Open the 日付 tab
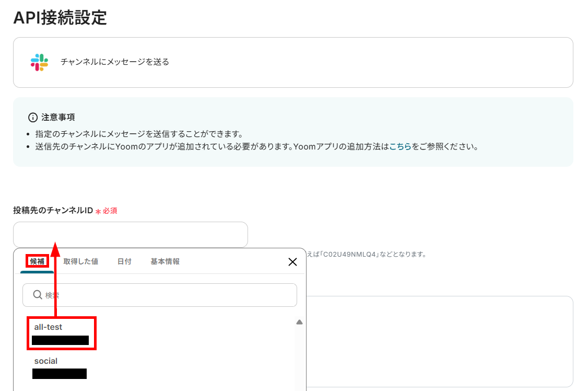The height and width of the screenshot is (391, 588). [124, 261]
